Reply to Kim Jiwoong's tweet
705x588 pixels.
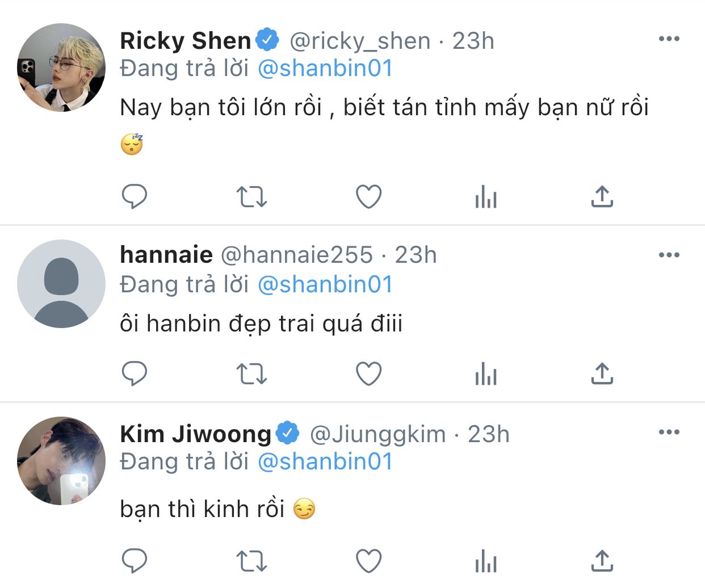(x=135, y=561)
